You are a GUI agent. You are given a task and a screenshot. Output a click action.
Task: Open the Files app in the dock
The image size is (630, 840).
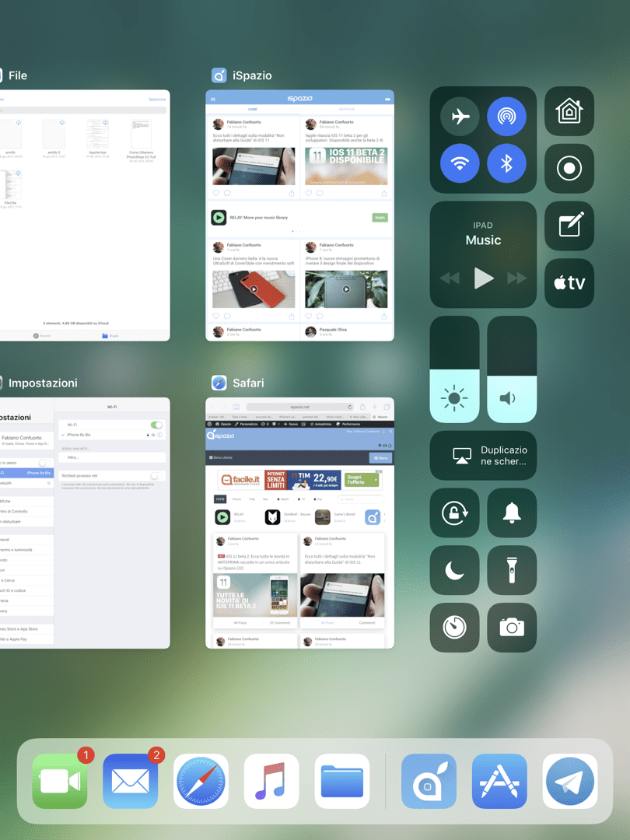pos(341,781)
